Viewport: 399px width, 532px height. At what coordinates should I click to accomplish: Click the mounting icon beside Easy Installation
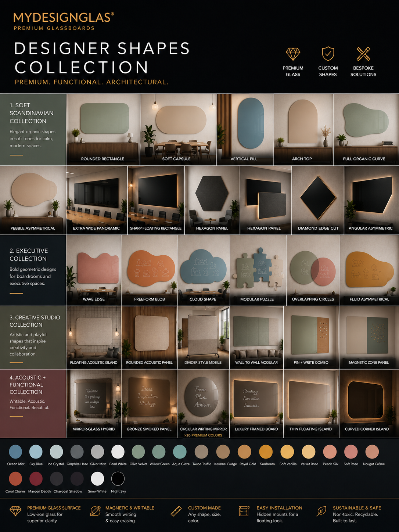pos(244,511)
